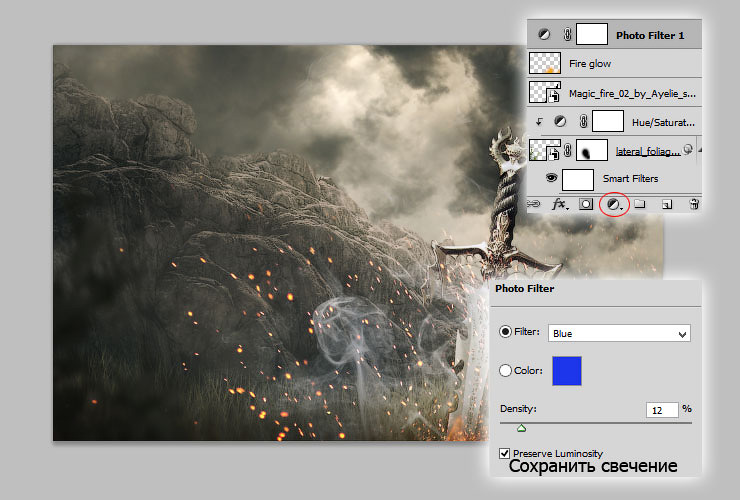
Task: Click the Create new layer icon
Action: (x=667, y=204)
